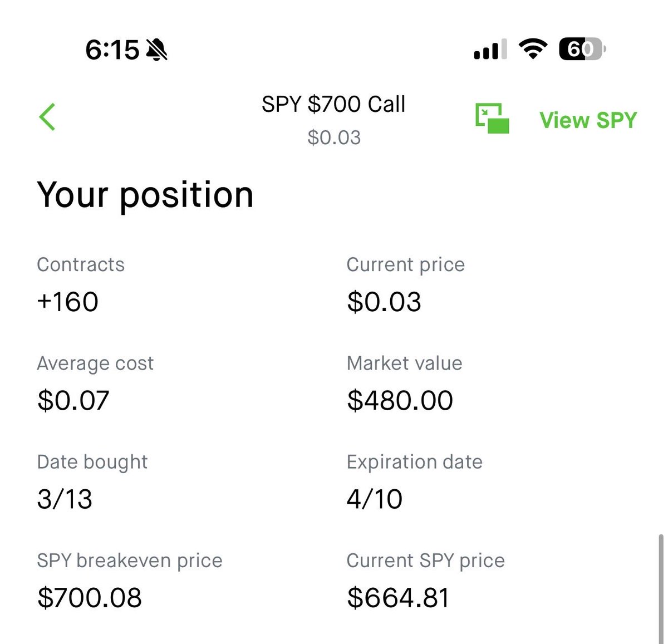Tap the $700.08 breakeven price
This screenshot has height=644, width=668.
pyautogui.click(x=90, y=597)
